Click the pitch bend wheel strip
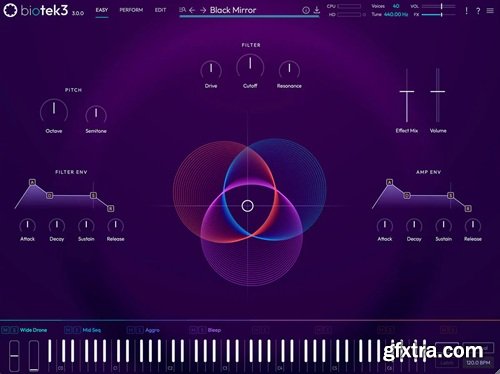Screen dimensions: 500x374 [14, 356]
